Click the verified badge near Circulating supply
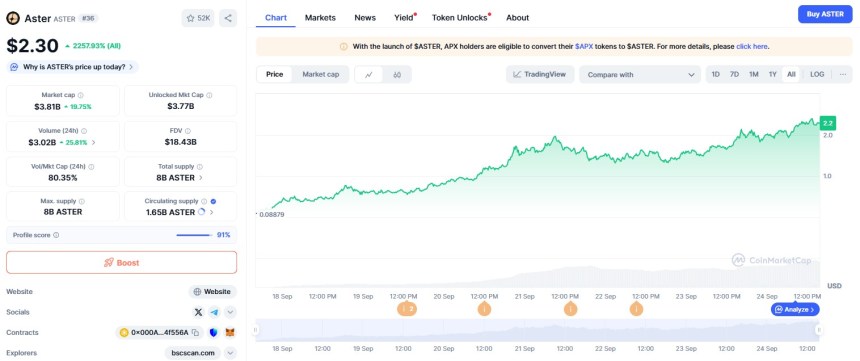 pyautogui.click(x=213, y=201)
